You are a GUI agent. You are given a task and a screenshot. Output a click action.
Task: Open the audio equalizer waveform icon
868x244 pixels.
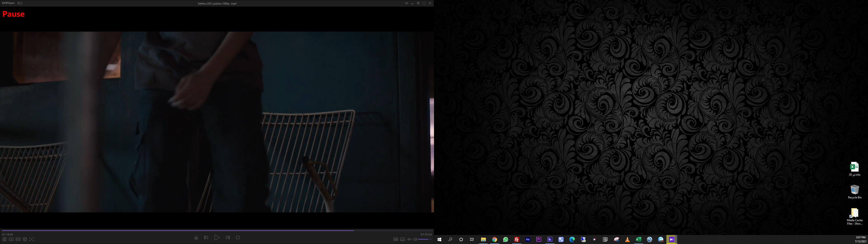tap(409, 239)
